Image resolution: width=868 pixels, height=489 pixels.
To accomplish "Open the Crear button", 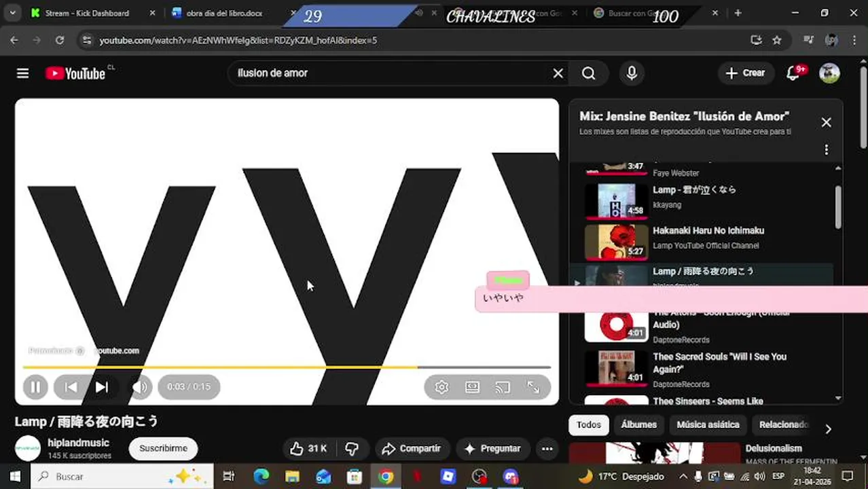I will point(745,73).
